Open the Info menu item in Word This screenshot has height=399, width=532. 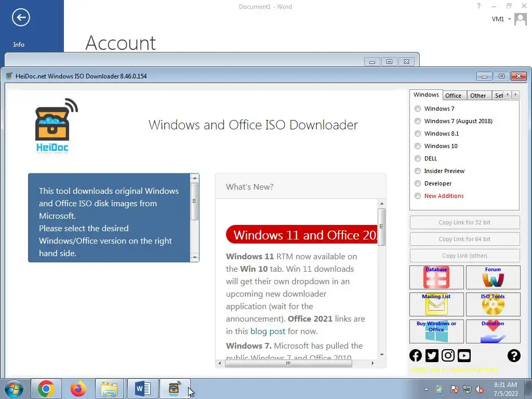[19, 45]
